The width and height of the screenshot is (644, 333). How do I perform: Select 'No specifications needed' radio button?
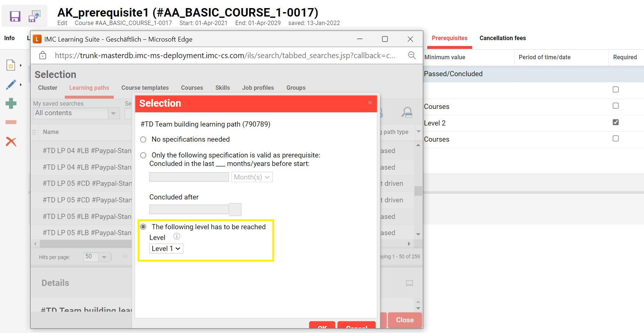coord(143,139)
